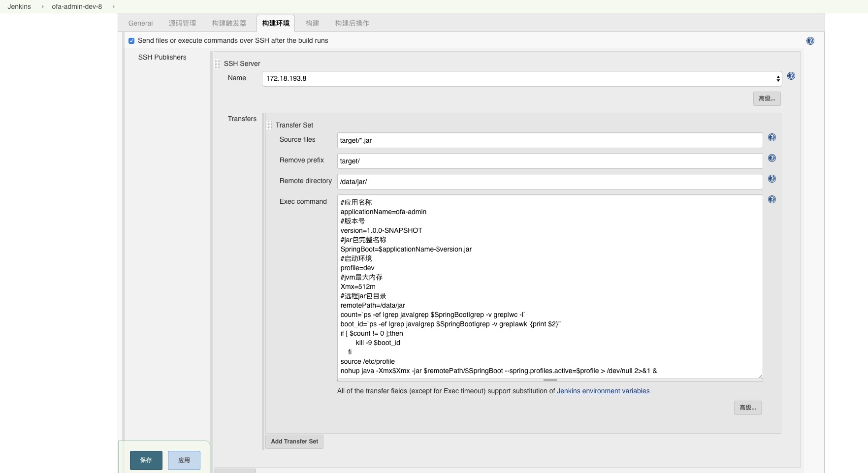This screenshot has width=868, height=473.
Task: Click line applicationName=ofa-admin in command
Action: (x=384, y=212)
